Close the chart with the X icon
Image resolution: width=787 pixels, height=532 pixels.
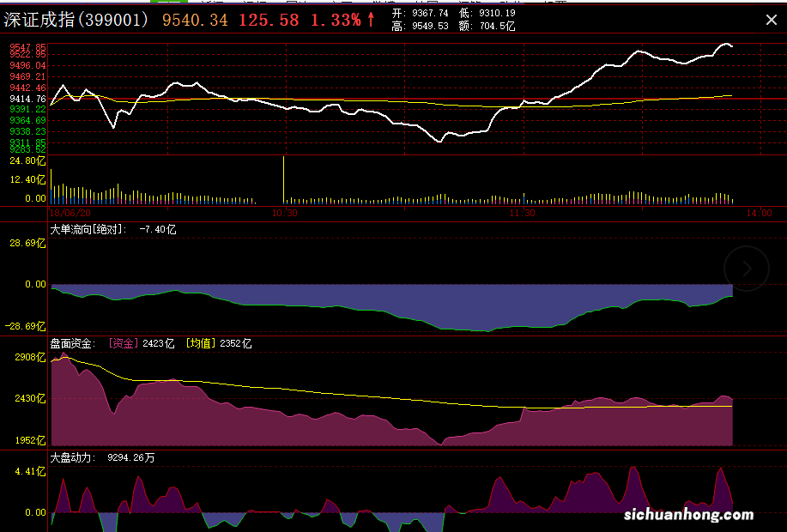click(770, 20)
